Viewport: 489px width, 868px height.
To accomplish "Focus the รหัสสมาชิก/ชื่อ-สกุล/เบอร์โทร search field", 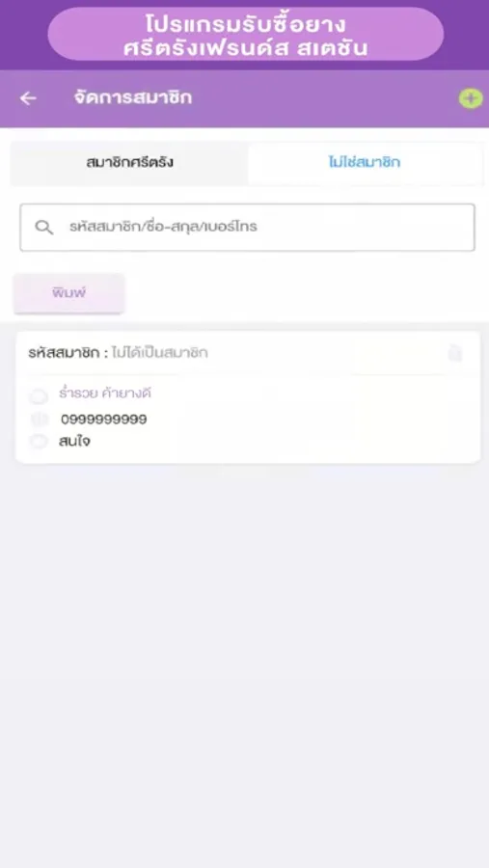I will [x=247, y=227].
